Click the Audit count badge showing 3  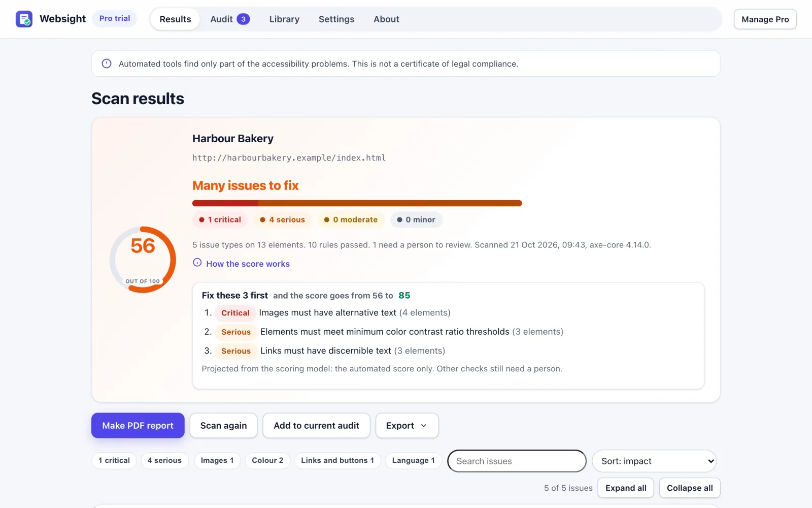(243, 19)
